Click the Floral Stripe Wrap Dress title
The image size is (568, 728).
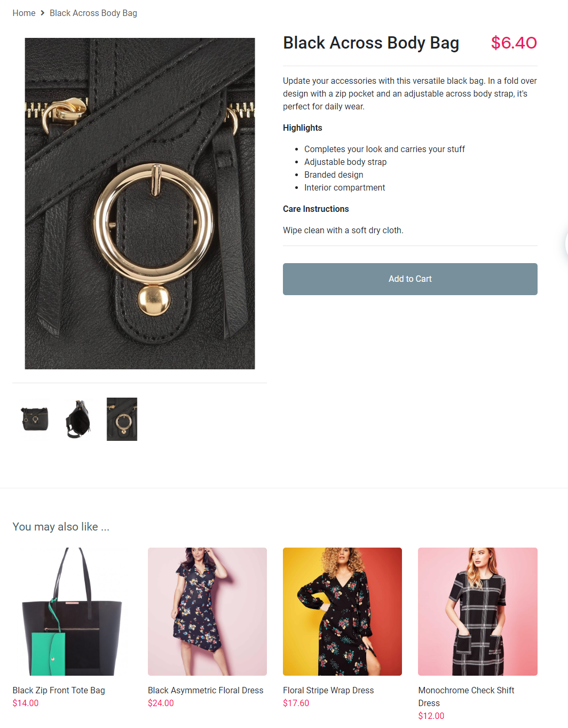[328, 690]
